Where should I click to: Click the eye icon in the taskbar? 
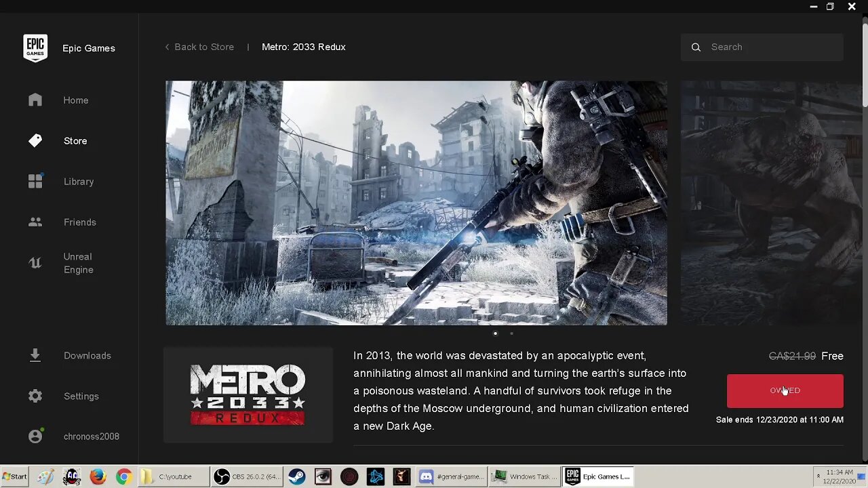pyautogui.click(x=323, y=476)
